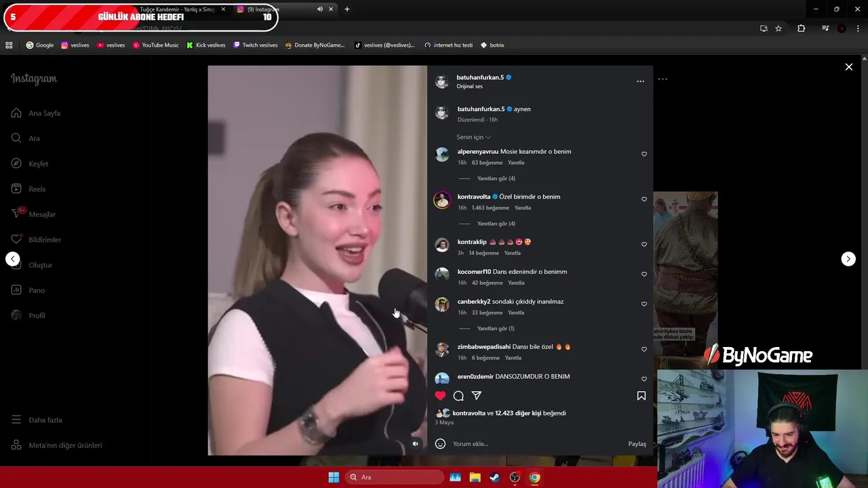Expand kontravolta's Yanıtları gör (4) replies
The width and height of the screenshot is (868, 488).
(x=496, y=224)
